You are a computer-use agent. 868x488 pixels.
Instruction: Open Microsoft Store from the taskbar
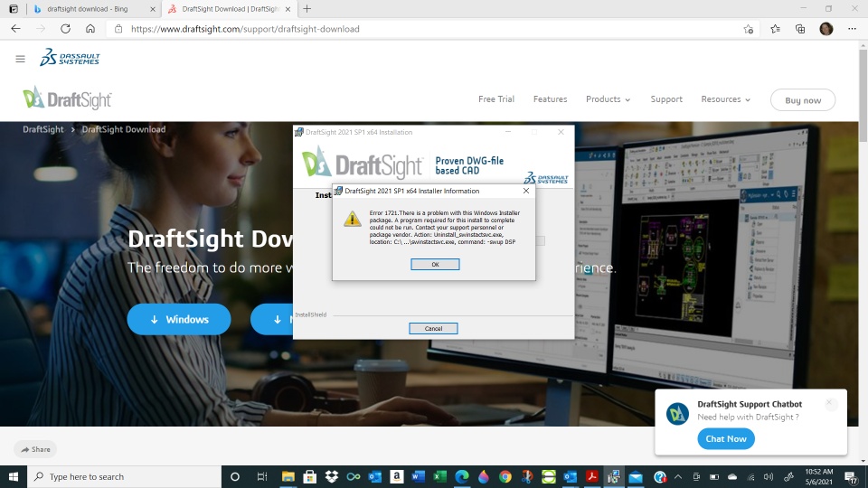[309, 476]
